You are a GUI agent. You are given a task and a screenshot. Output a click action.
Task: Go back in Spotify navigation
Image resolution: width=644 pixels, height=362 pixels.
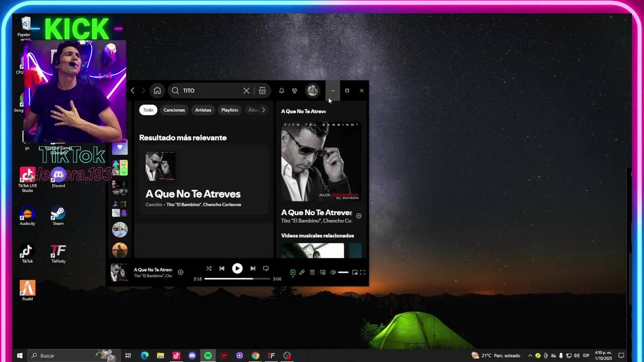tap(132, 90)
